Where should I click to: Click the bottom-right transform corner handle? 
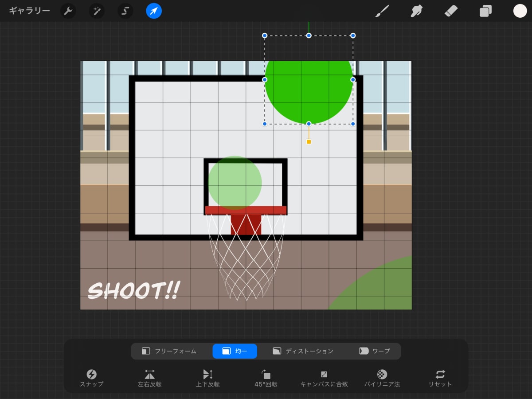tap(353, 124)
